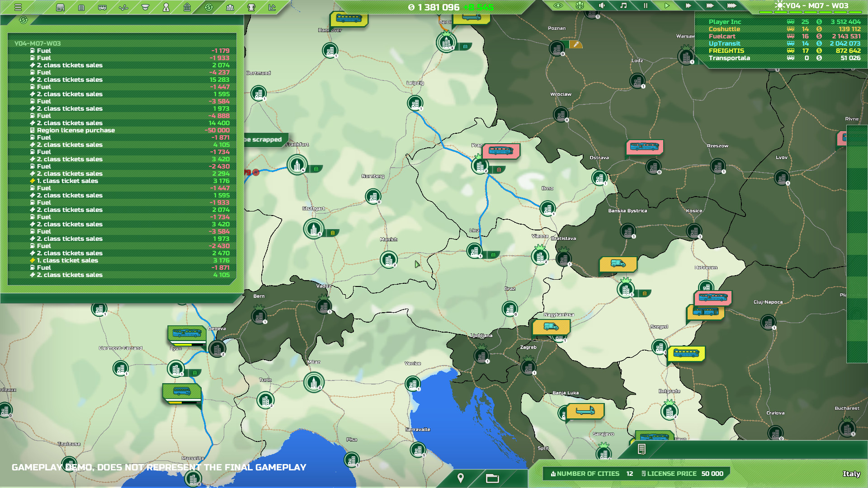
Task: Select the Region license purchase entry
Action: pyautogui.click(x=76, y=130)
